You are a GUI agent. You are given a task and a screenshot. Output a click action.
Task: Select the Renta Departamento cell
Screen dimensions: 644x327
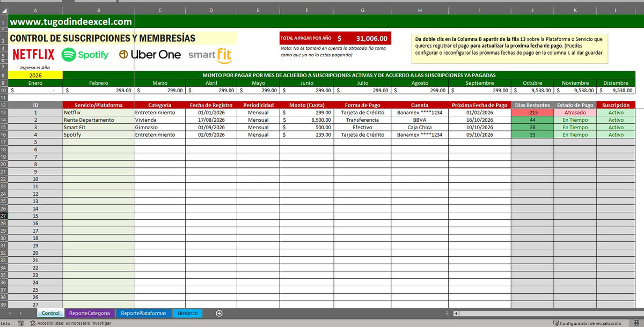pyautogui.click(x=98, y=120)
